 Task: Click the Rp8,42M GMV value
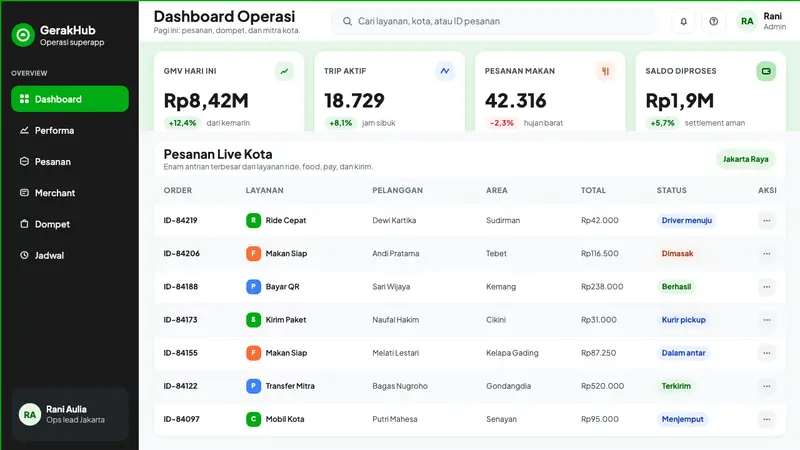click(x=206, y=101)
